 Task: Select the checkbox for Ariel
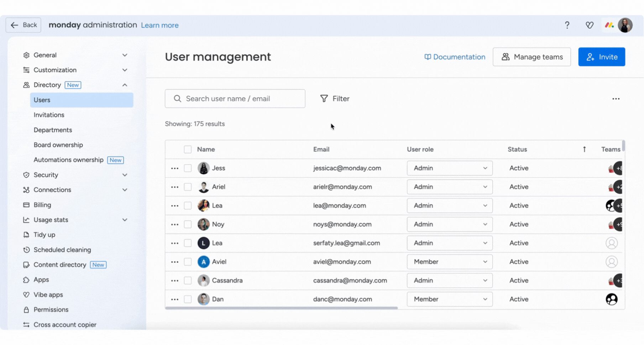click(x=188, y=187)
